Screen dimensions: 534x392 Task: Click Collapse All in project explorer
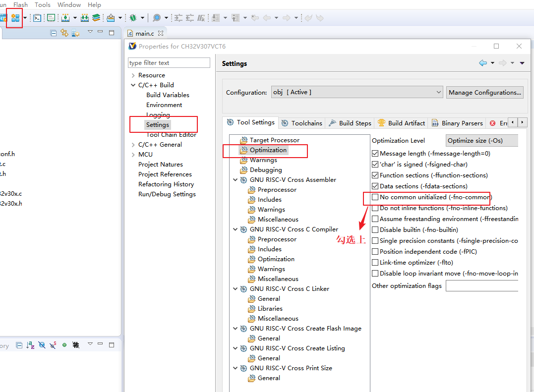click(x=54, y=33)
